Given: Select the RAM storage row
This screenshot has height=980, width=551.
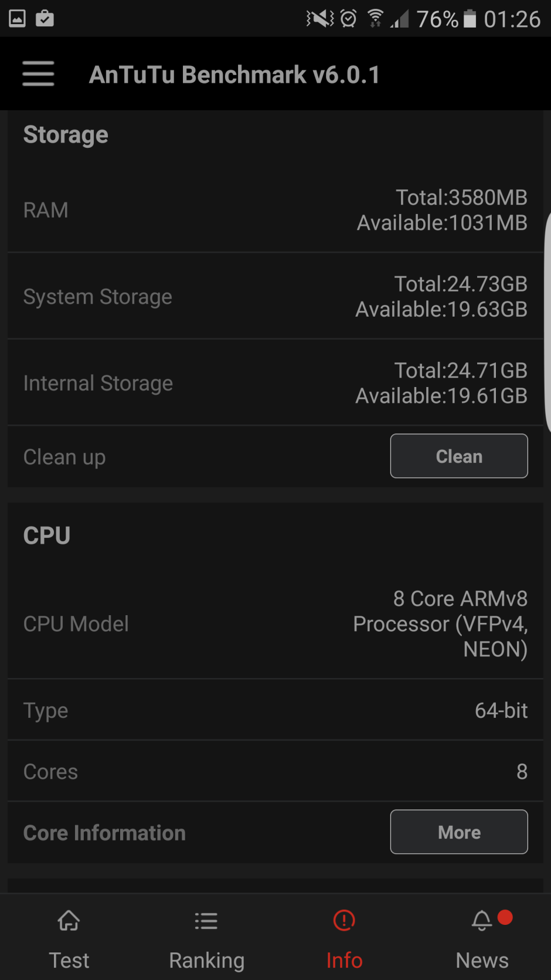Looking at the screenshot, I should click(x=275, y=210).
